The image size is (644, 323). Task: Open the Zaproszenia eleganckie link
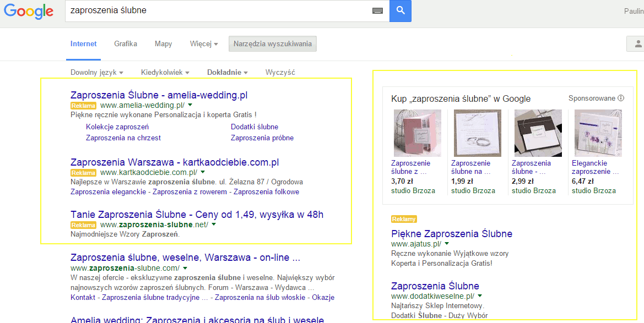[108, 192]
